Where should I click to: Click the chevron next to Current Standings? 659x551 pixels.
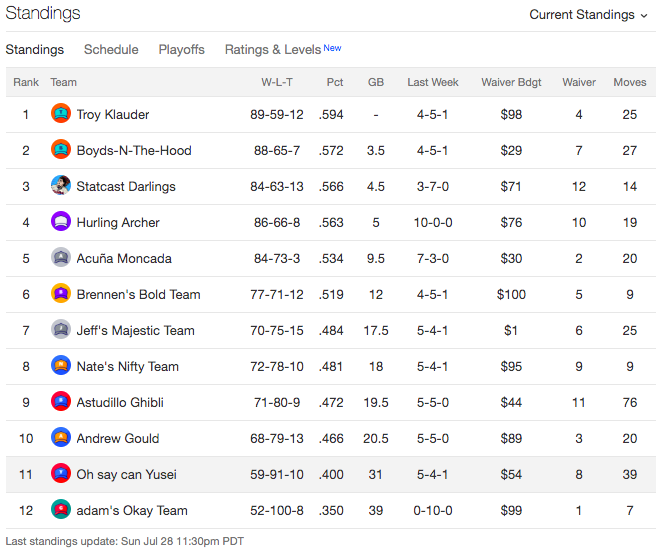643,16
